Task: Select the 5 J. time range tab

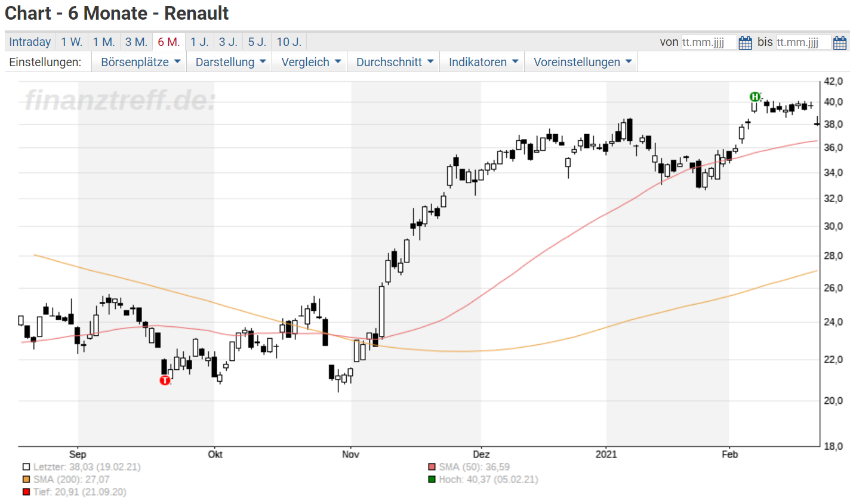Action: tap(257, 42)
